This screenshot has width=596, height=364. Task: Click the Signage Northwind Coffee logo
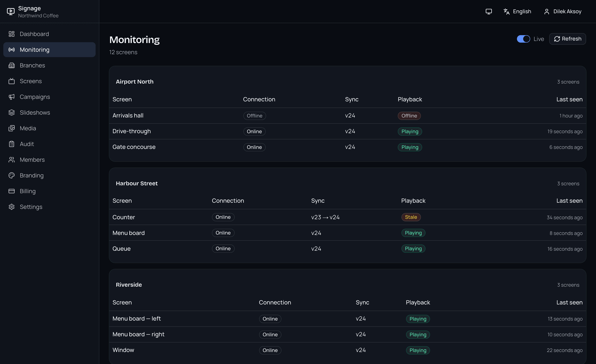(33, 11)
